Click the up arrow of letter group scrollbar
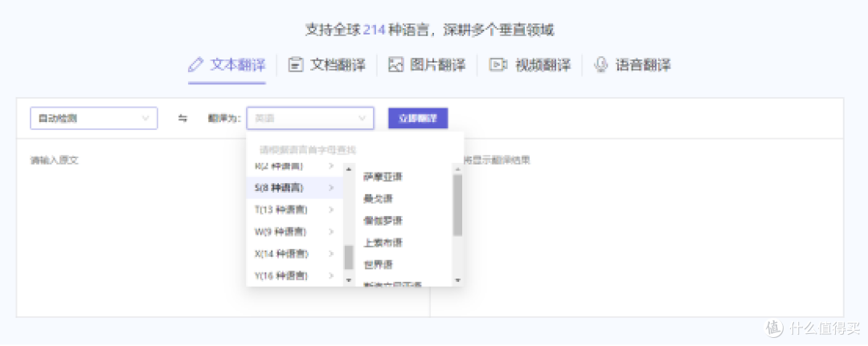The height and width of the screenshot is (346, 868). click(349, 169)
